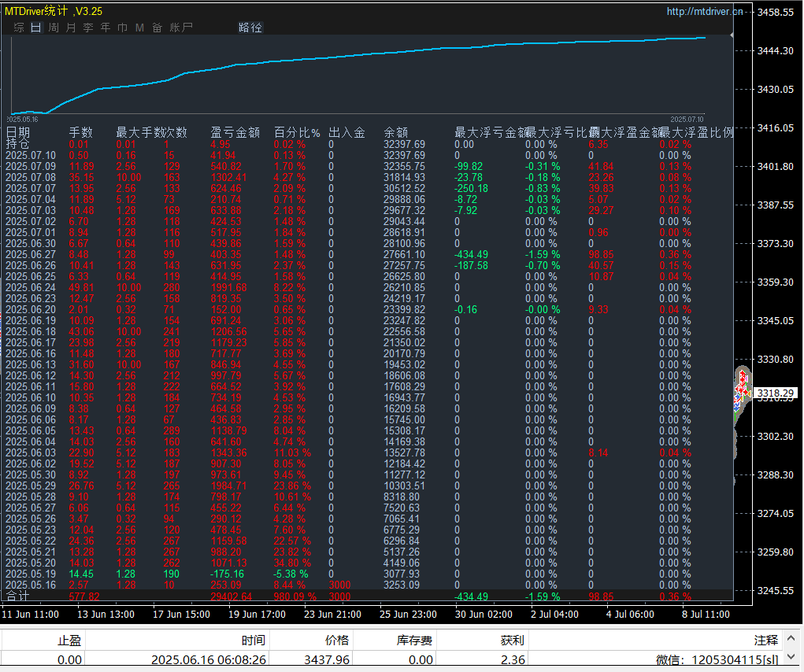Click the equity chart start date 2025.05.16
The image size is (804, 672).
22,120
